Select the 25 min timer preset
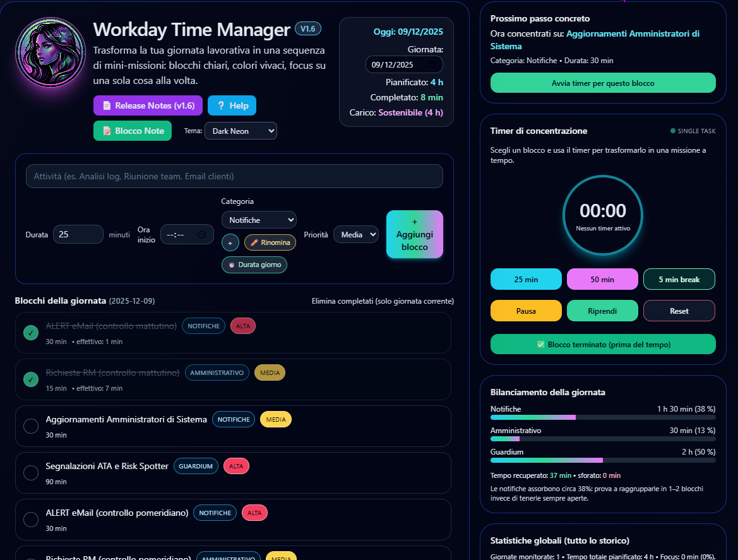This screenshot has height=560, width=738. [526, 278]
